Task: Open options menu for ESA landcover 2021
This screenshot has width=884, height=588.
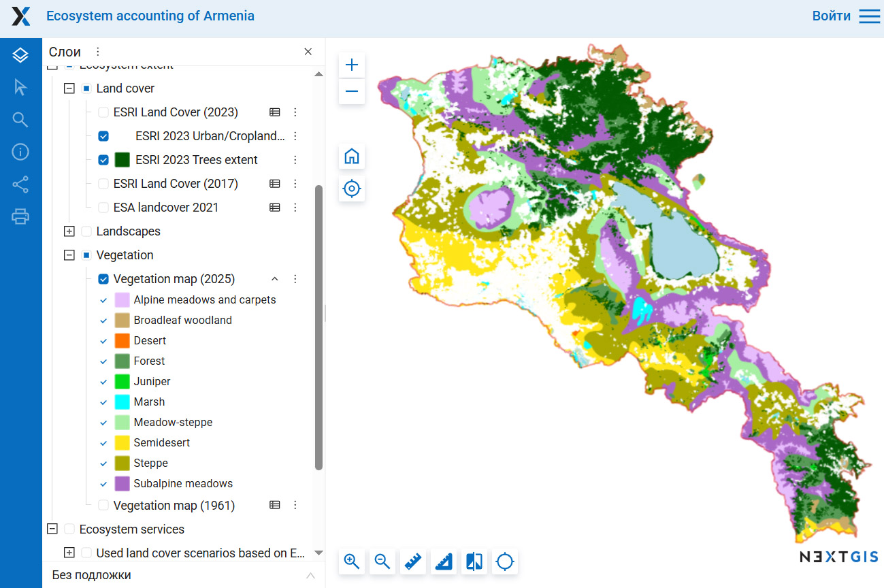Action: click(295, 208)
